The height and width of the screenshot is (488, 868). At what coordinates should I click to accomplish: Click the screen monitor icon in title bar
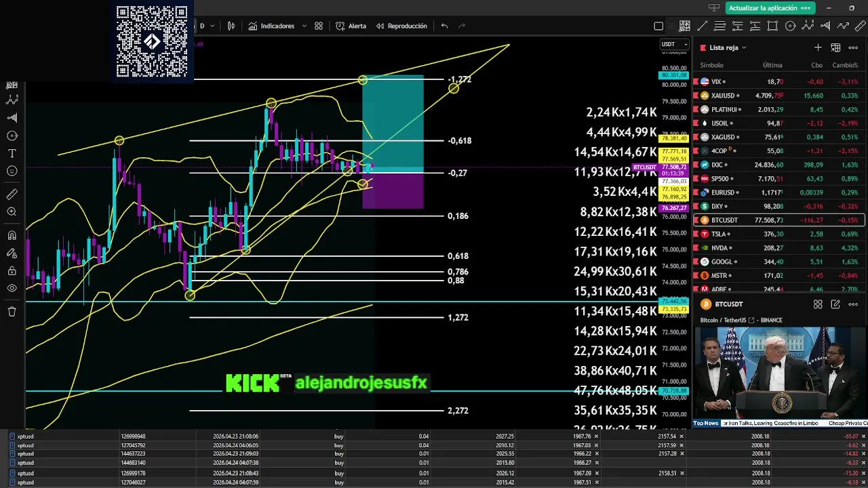pos(713,7)
